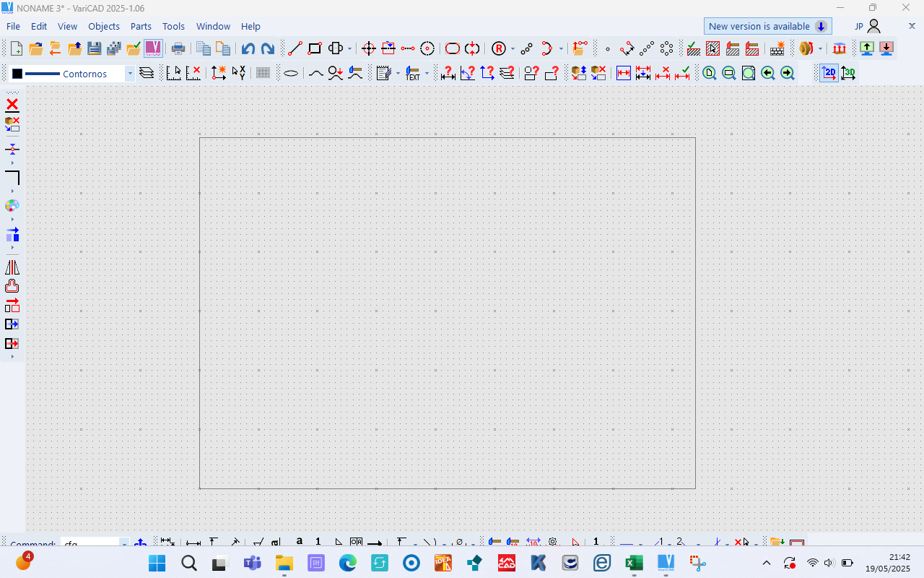Select the Mirror tool in left sidebar
The width and height of the screenshot is (924, 578).
pos(12,267)
